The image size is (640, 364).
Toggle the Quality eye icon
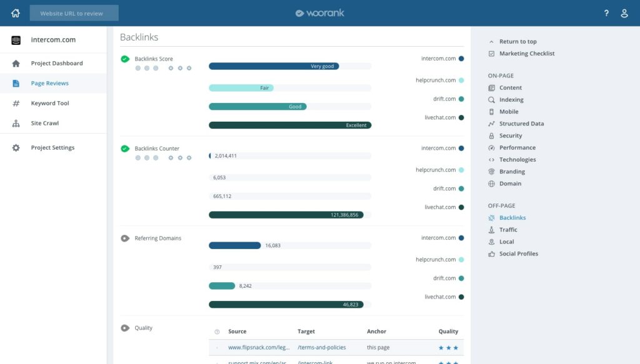click(125, 328)
